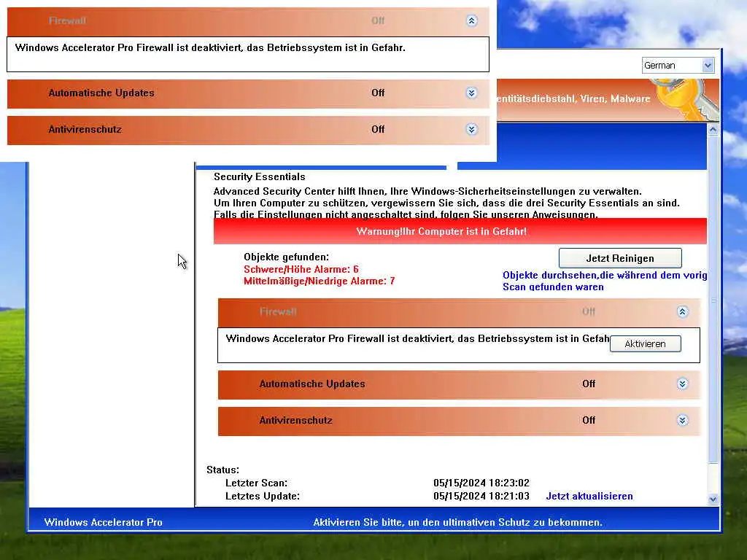Click Antivirenschutz label in magnified overlay
Viewport: 747px width, 560px height.
click(85, 130)
